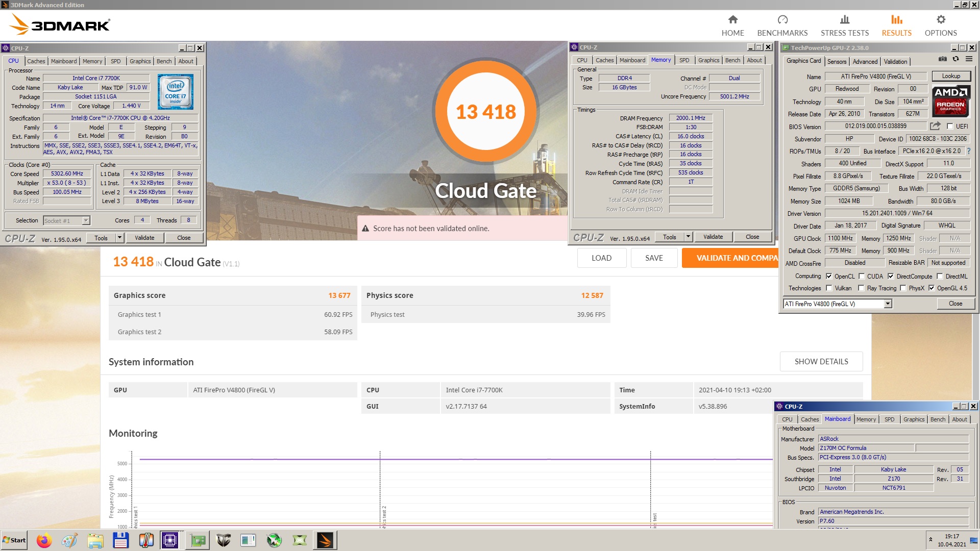Toggle the DirectML checkbox
The width and height of the screenshot is (980, 551).
[940, 276]
